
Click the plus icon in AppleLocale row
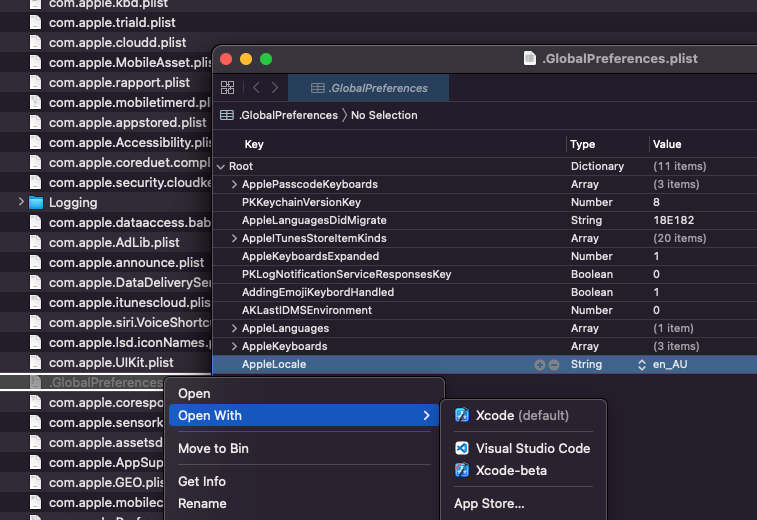(540, 365)
